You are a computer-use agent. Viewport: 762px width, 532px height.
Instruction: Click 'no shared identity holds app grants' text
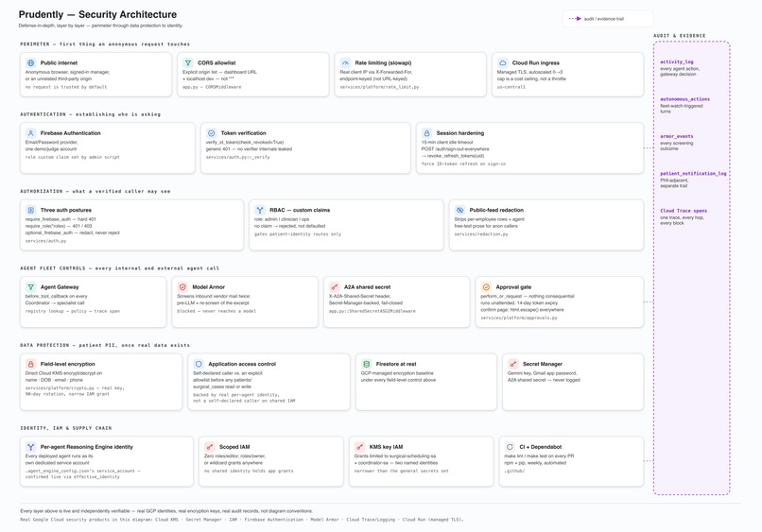[249, 471]
